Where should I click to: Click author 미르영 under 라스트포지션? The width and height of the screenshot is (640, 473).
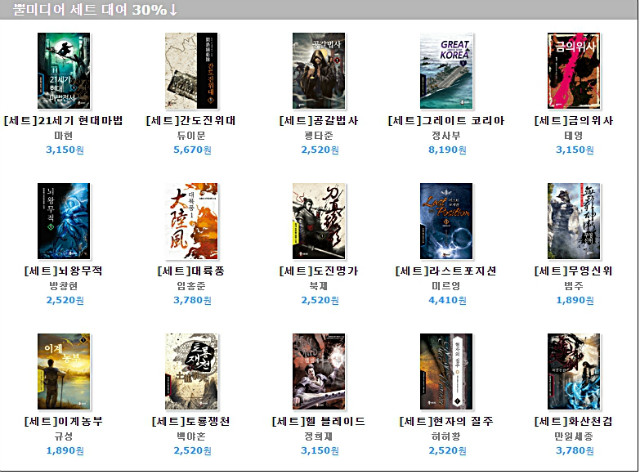click(446, 286)
